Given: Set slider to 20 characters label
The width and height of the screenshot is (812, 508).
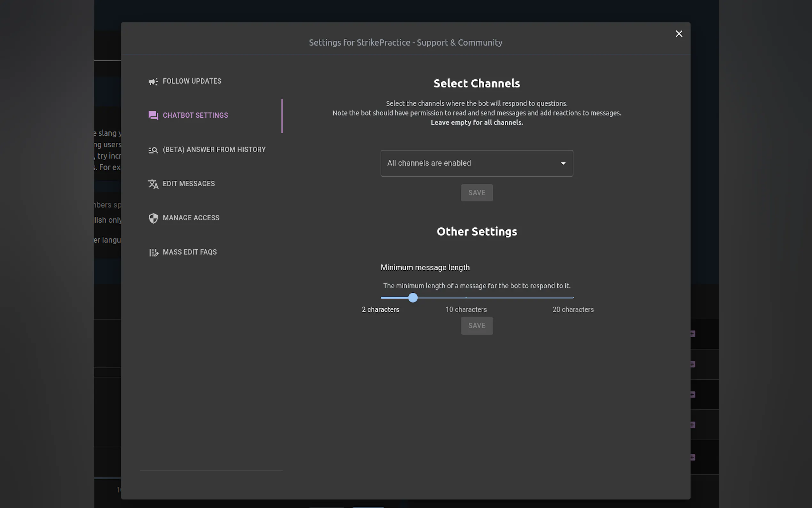Looking at the screenshot, I should (573, 309).
